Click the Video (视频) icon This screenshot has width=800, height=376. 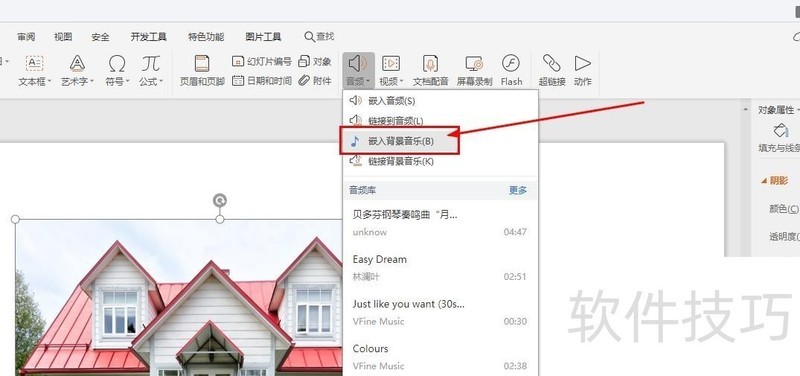point(391,64)
